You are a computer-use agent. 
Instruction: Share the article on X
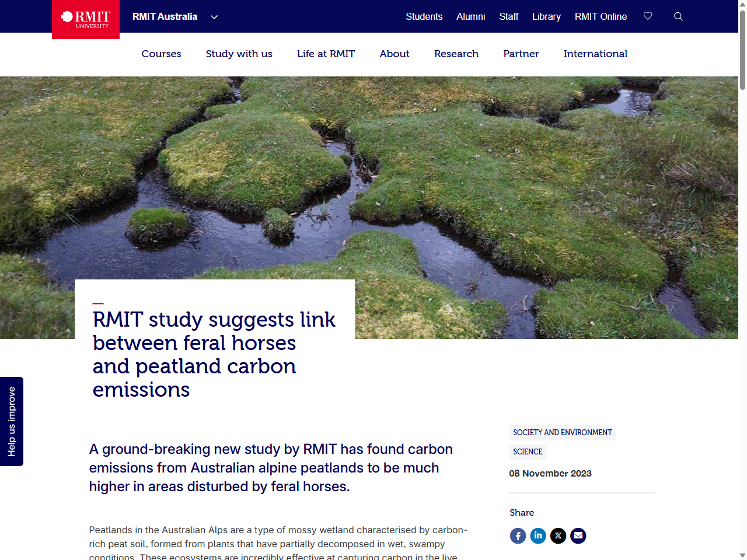(558, 535)
